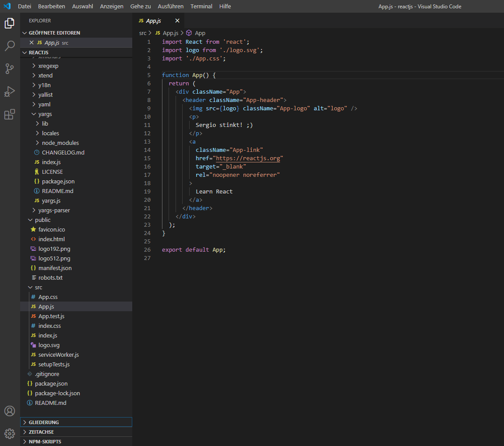This screenshot has width=504, height=446.
Task: Click the package-lock.json braces icon
Action: pos(30,393)
